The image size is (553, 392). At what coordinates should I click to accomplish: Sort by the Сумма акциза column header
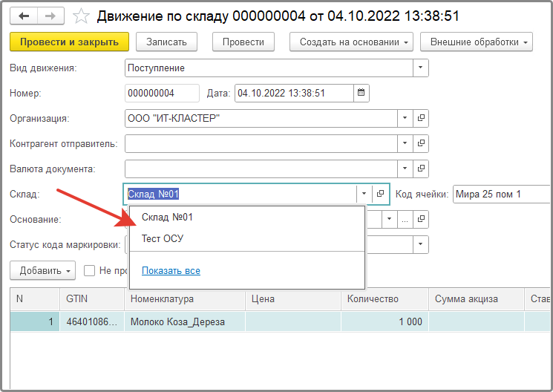point(477,299)
